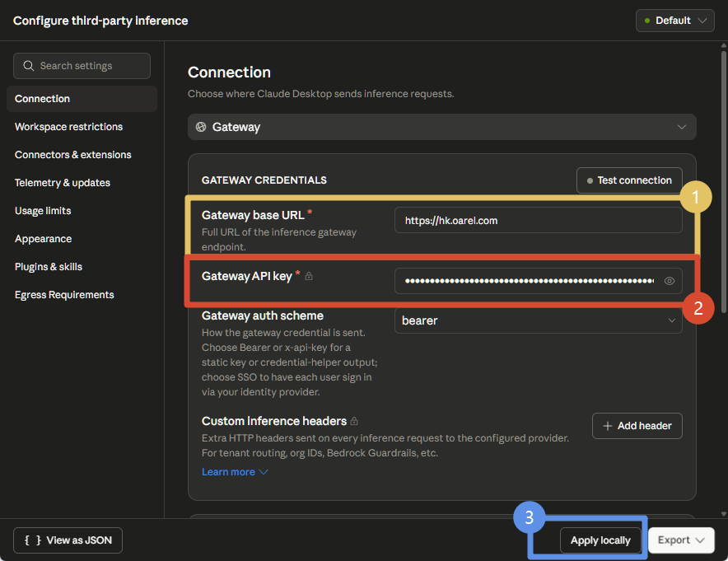Reveal the API key with the eye icon

point(669,281)
